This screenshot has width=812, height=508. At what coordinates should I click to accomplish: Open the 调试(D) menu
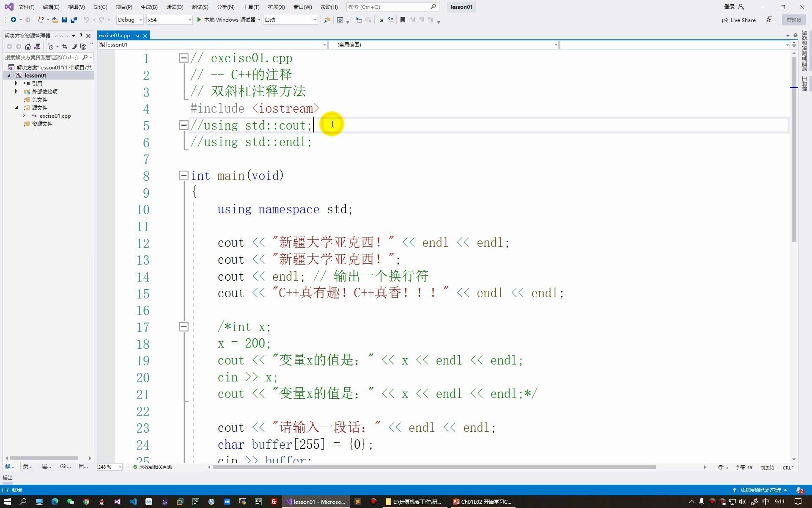coord(175,7)
